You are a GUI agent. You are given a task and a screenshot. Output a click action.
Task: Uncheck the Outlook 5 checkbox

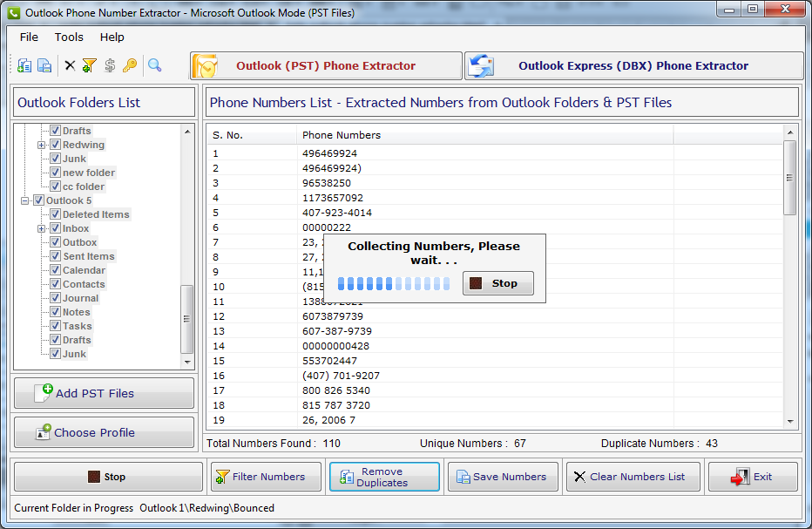[x=39, y=200]
